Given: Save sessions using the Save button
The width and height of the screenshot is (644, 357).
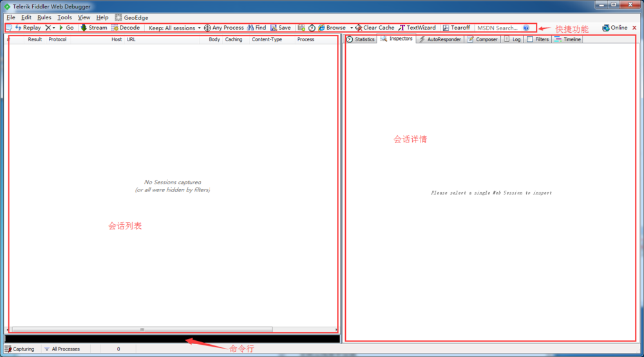Looking at the screenshot, I should pyautogui.click(x=281, y=28).
